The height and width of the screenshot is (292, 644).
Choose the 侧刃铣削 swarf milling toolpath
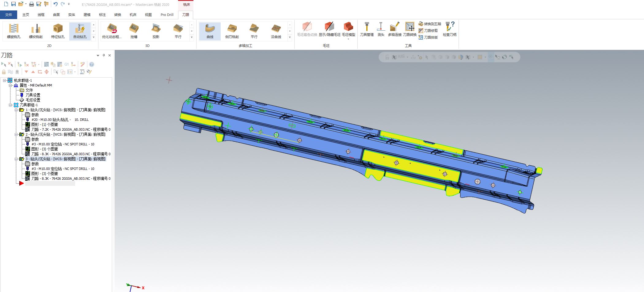click(x=232, y=31)
